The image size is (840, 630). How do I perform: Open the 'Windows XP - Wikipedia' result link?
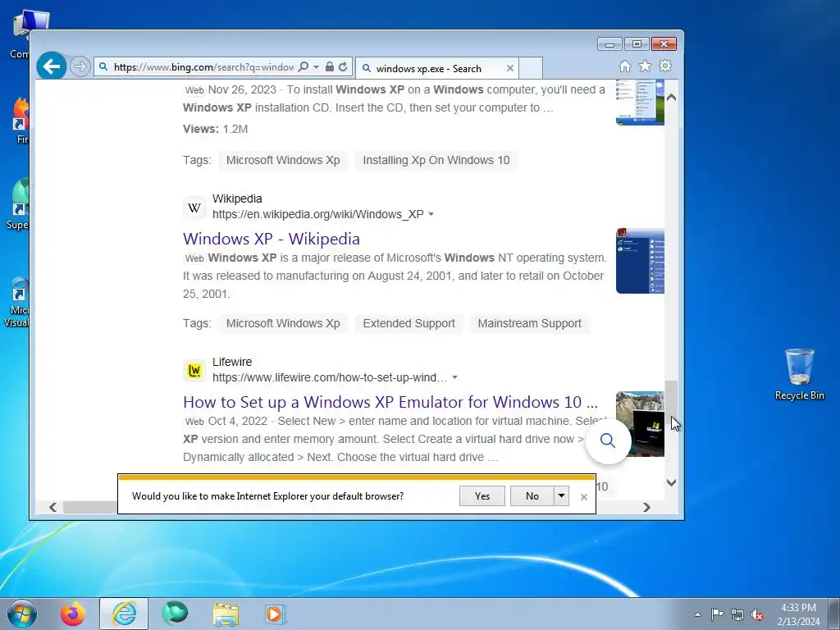pyautogui.click(x=271, y=239)
